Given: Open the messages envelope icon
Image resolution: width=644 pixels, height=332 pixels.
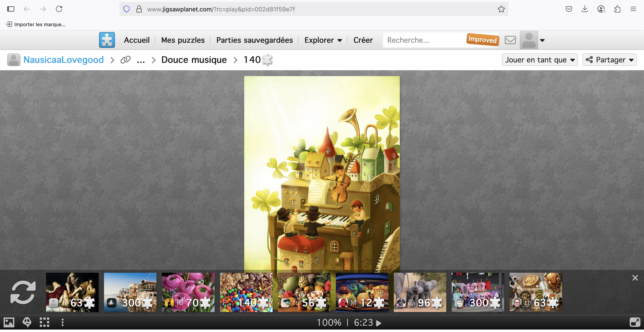Looking at the screenshot, I should (x=510, y=40).
